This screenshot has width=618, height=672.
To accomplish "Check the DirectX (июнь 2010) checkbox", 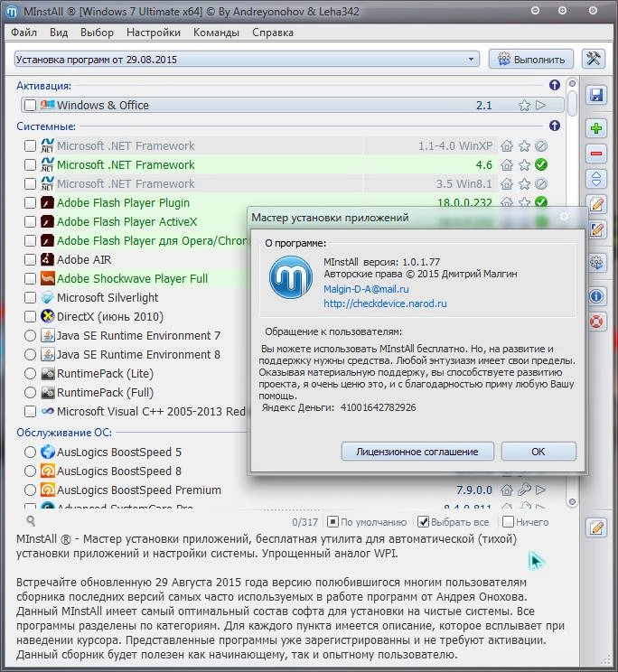I will pyautogui.click(x=30, y=317).
